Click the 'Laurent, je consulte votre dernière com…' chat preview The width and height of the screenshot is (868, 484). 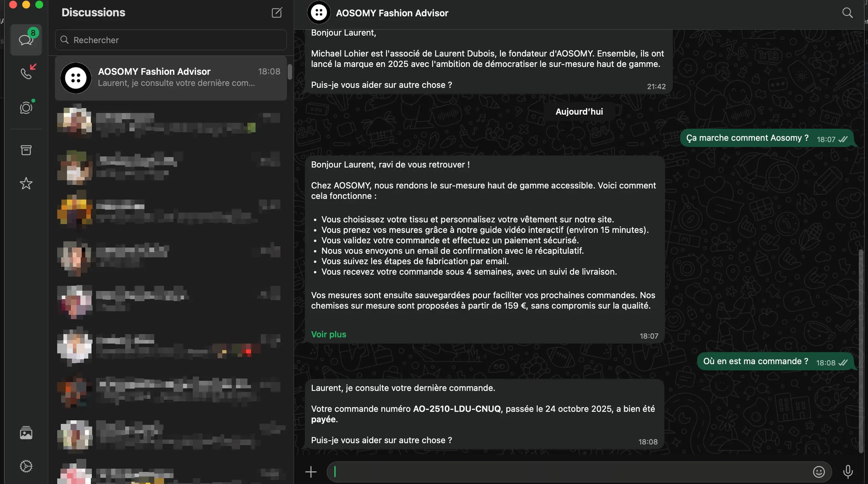click(x=176, y=83)
